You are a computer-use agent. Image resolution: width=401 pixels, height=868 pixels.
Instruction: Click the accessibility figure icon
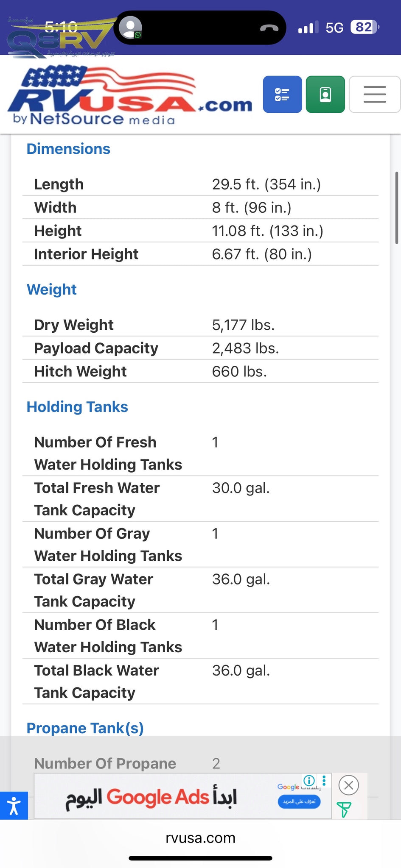(14, 805)
